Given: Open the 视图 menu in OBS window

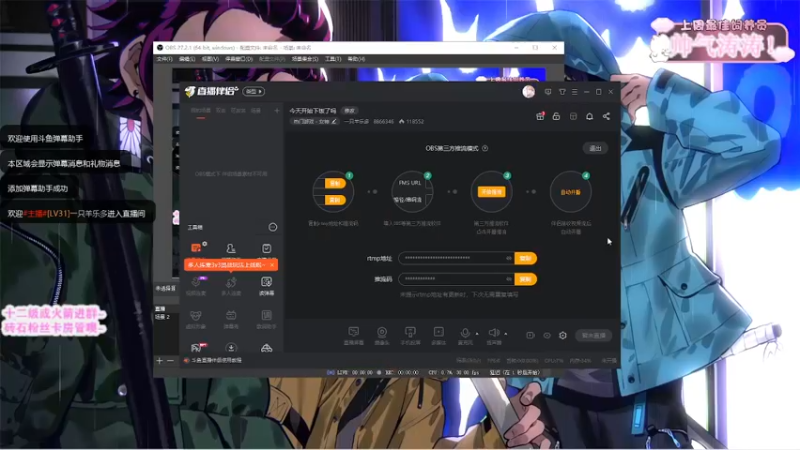Looking at the screenshot, I should (210, 59).
